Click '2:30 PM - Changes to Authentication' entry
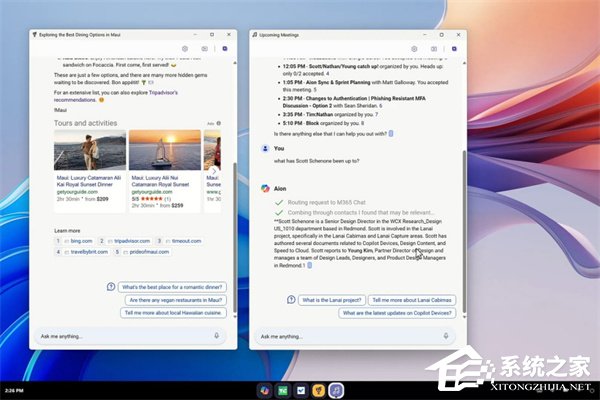 click(x=354, y=102)
